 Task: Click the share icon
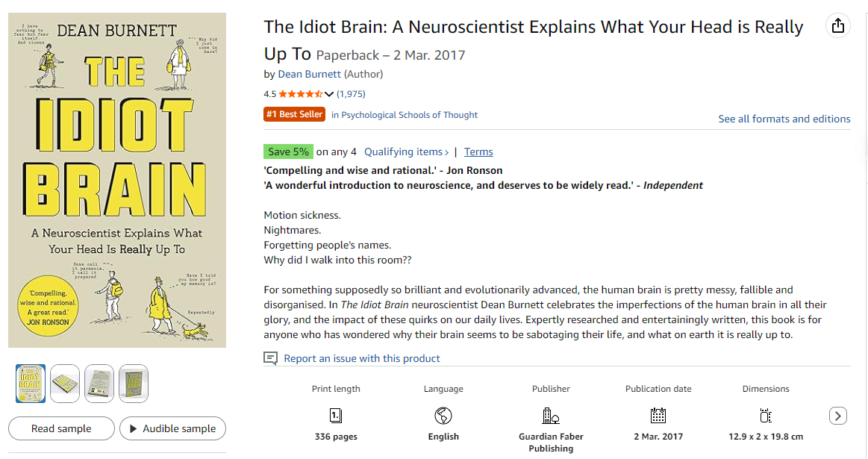(x=838, y=26)
